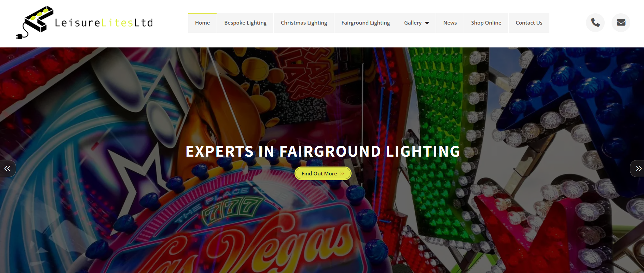Navigate to Fairground Lighting
Viewport: 644px width, 273px height.
(x=366, y=23)
